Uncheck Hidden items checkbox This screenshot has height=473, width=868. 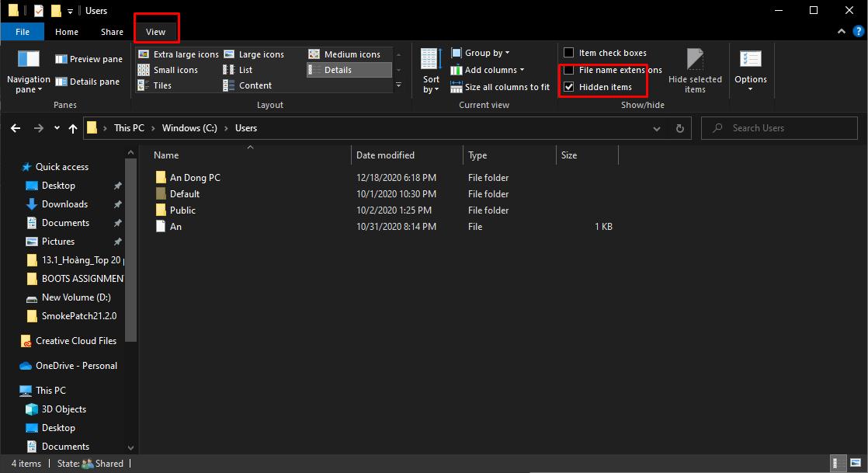568,87
